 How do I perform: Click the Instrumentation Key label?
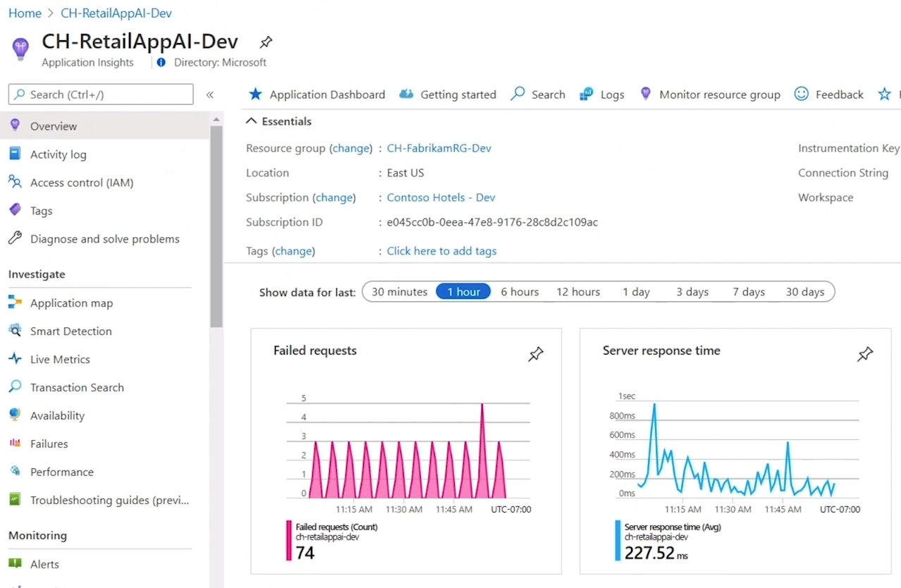[849, 148]
